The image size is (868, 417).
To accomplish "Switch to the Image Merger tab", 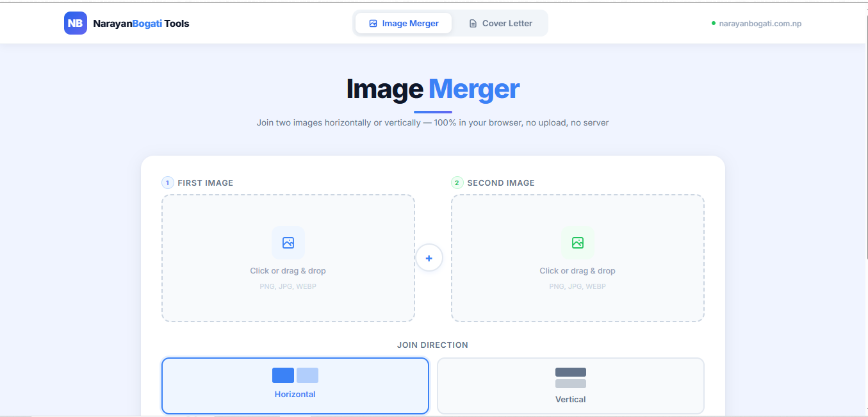I will tap(404, 24).
